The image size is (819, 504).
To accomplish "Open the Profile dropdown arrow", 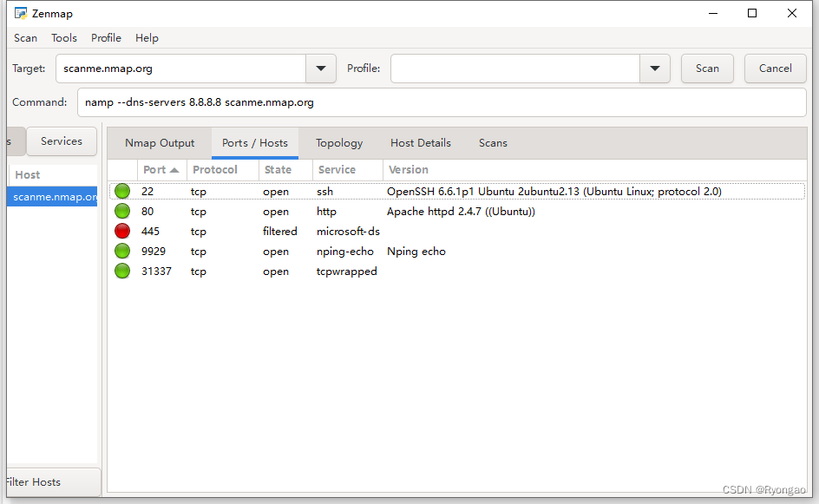I will [x=654, y=69].
